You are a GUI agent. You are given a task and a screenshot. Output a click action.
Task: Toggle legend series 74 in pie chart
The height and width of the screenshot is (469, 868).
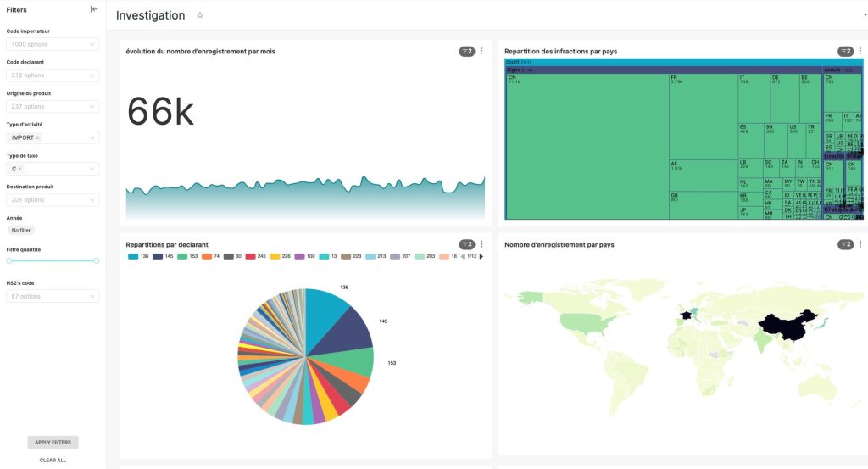[x=211, y=256]
